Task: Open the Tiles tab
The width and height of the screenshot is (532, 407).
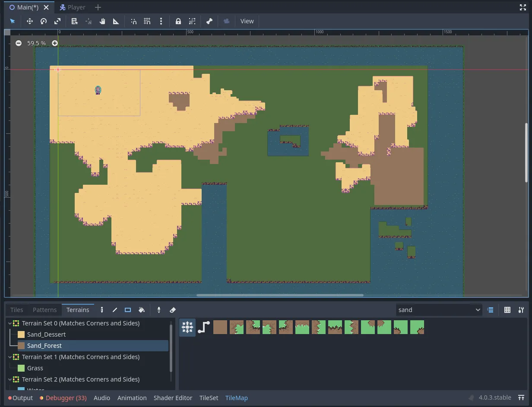Action: pos(17,310)
